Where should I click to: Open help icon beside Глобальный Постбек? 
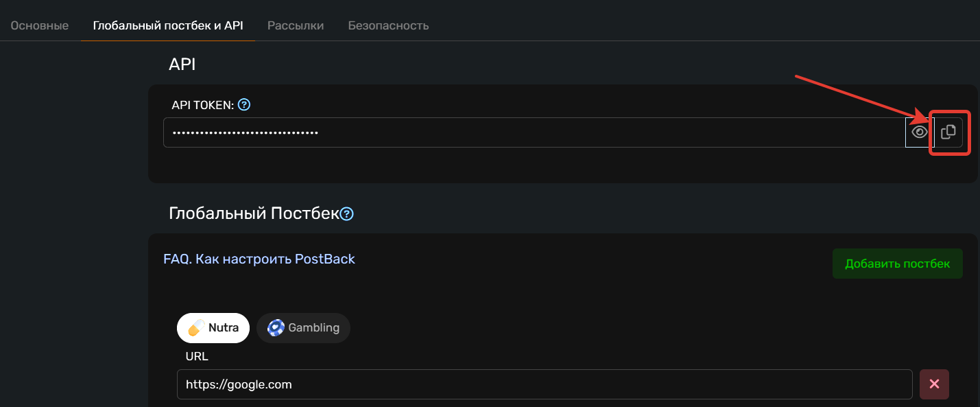[x=347, y=213]
